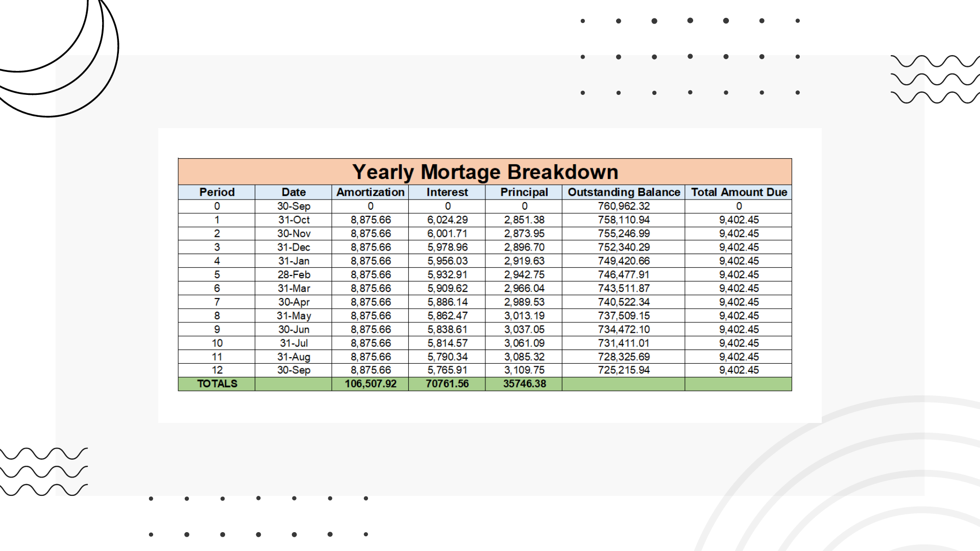
Task: Click starting balance 760,962.32 cell
Action: (624, 206)
